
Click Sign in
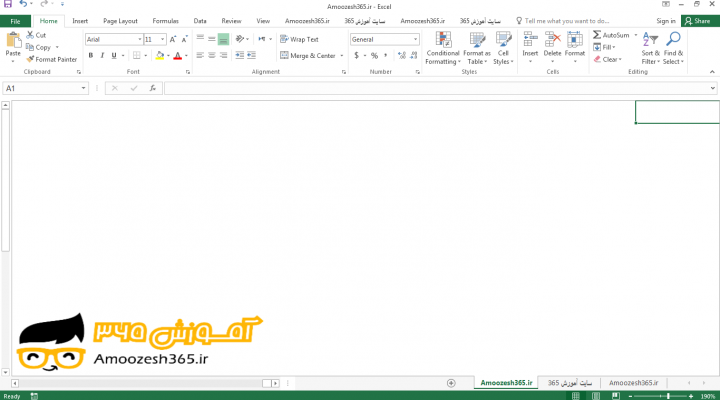[x=665, y=21]
